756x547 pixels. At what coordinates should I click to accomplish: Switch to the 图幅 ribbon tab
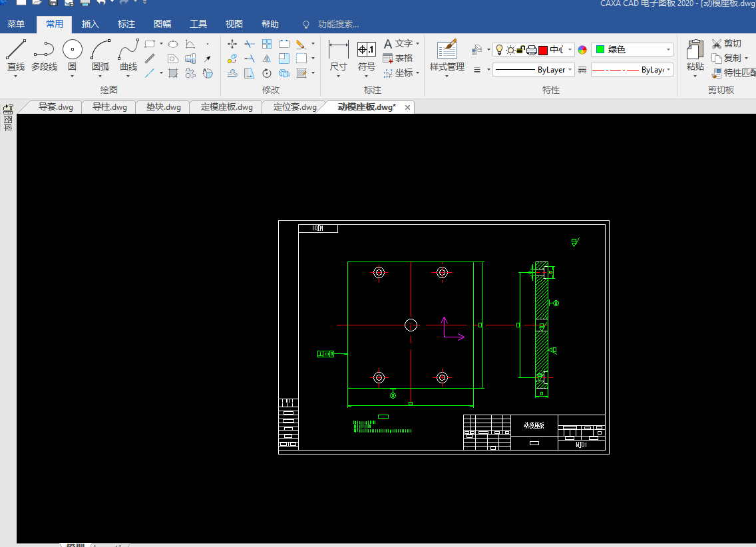click(162, 24)
